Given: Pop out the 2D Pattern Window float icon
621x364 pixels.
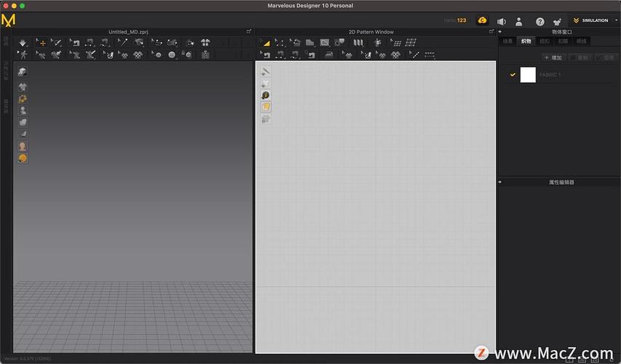Looking at the screenshot, I should 491,31.
